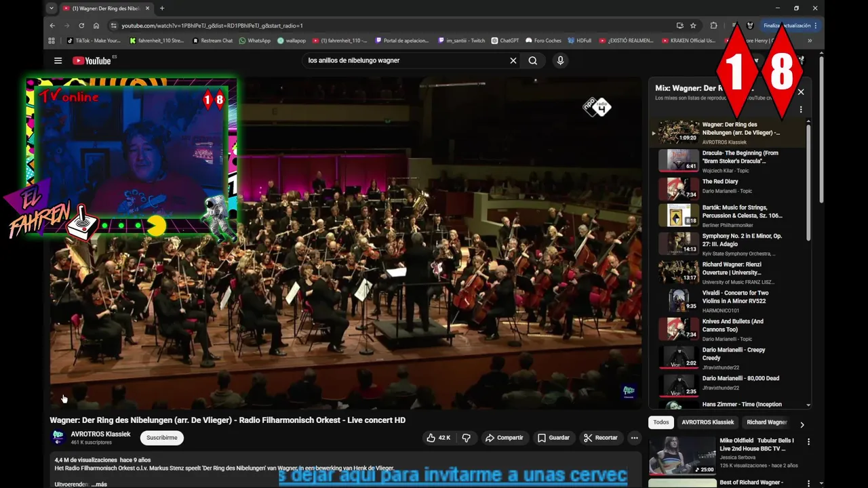Go to the YouTube home logo
The image size is (868, 488).
92,60
